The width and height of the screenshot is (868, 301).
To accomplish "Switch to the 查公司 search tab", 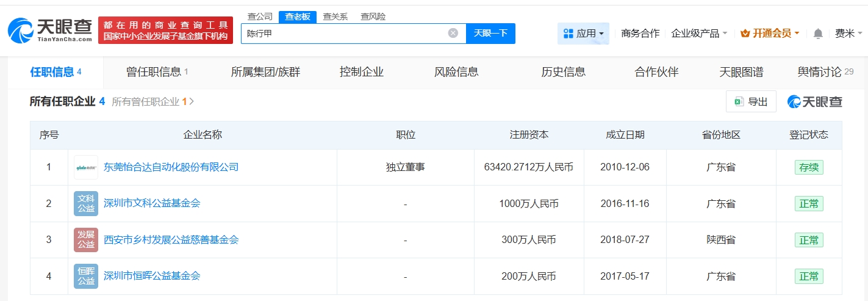I will (x=260, y=16).
